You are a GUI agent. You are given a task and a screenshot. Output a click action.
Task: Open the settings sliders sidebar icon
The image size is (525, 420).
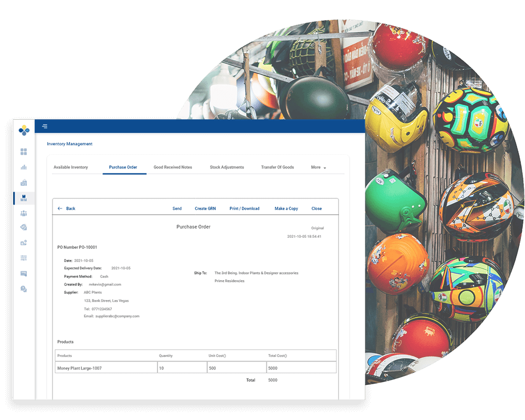pos(24,258)
